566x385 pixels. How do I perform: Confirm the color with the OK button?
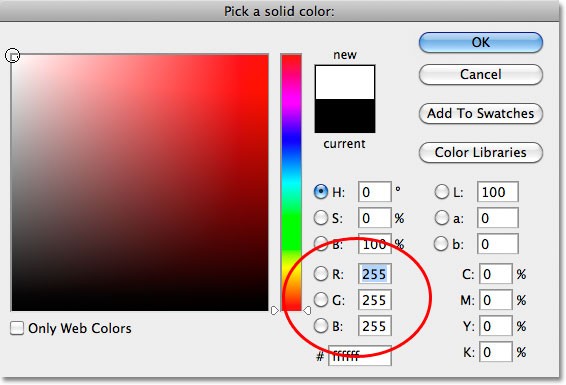tap(480, 43)
